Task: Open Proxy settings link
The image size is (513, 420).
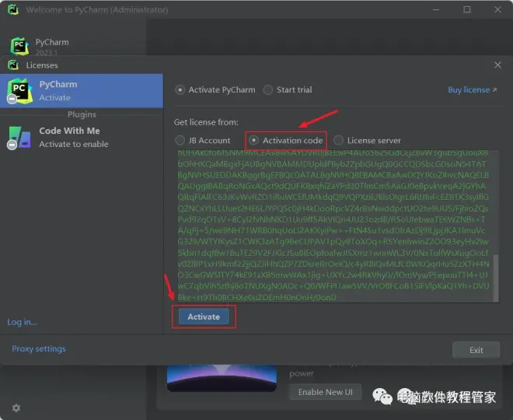Action: point(39,348)
